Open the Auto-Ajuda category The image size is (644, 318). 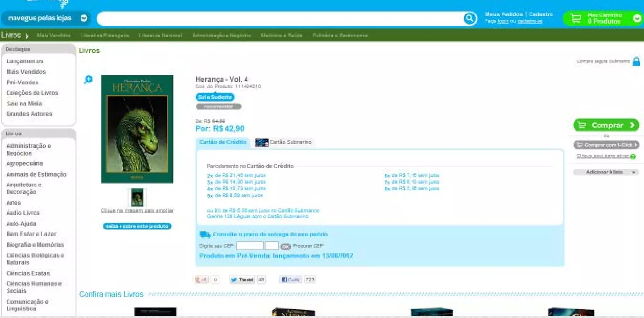tap(21, 224)
